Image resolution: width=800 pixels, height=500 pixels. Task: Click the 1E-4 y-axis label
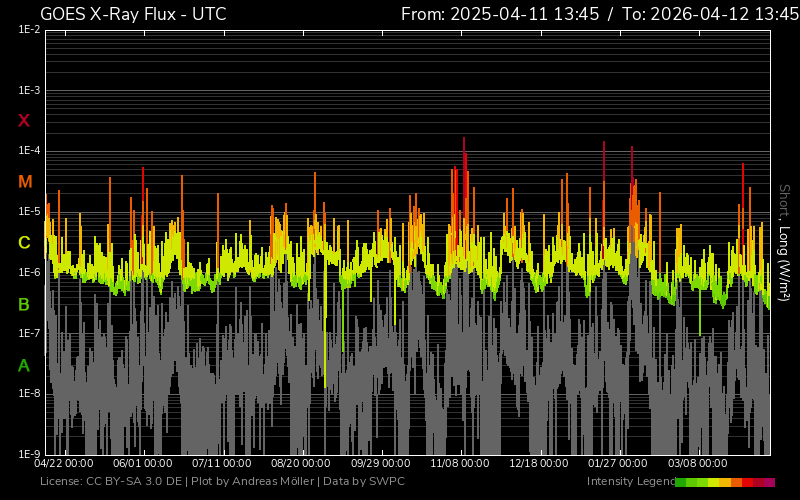coord(29,151)
